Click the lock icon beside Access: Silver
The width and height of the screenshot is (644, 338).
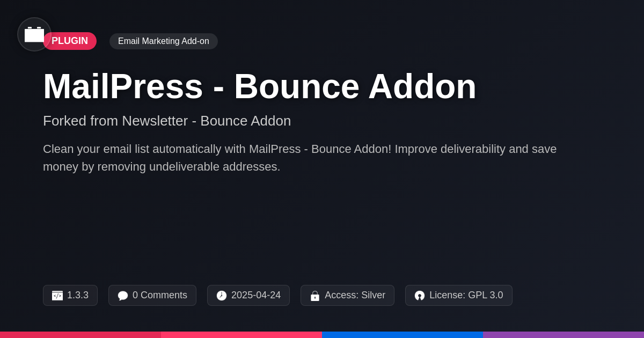coord(315,296)
